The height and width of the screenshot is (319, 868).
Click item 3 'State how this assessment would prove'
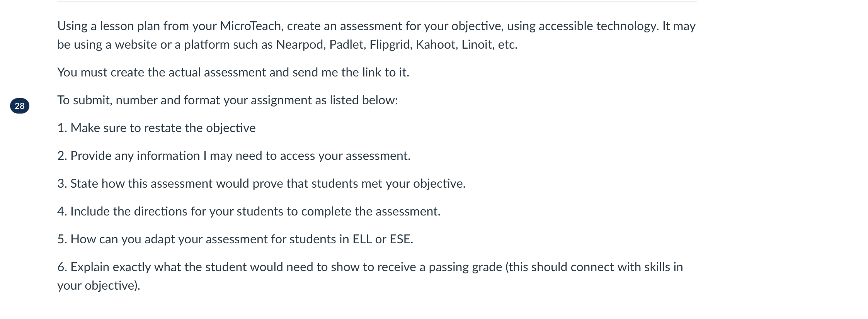tap(261, 183)
